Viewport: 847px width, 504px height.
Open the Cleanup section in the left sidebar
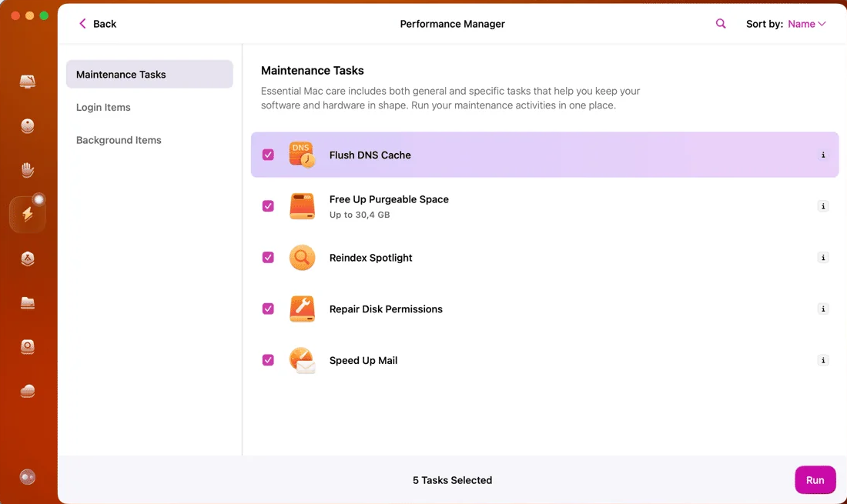pyautogui.click(x=28, y=126)
